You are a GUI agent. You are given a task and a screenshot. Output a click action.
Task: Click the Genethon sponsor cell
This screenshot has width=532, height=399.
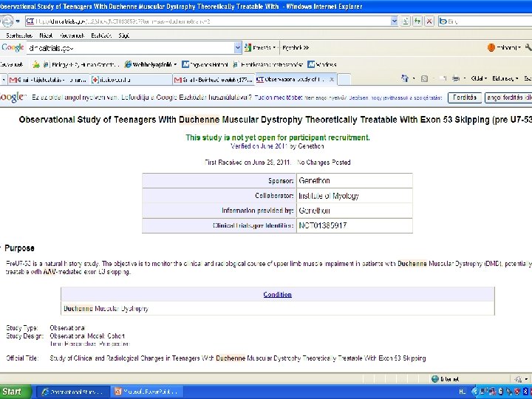[355, 180]
